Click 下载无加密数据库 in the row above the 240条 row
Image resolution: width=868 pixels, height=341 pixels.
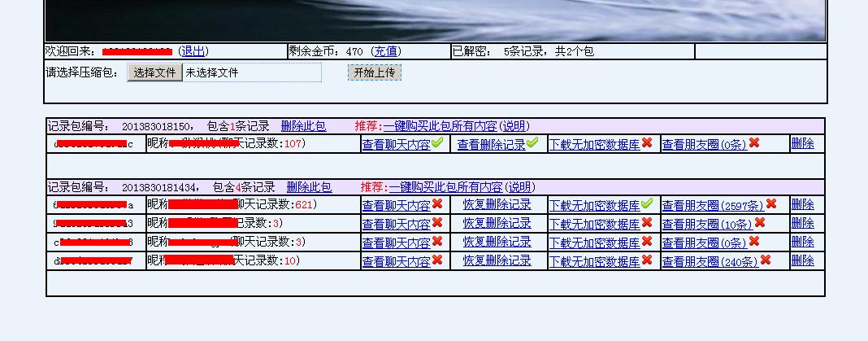pyautogui.click(x=595, y=243)
